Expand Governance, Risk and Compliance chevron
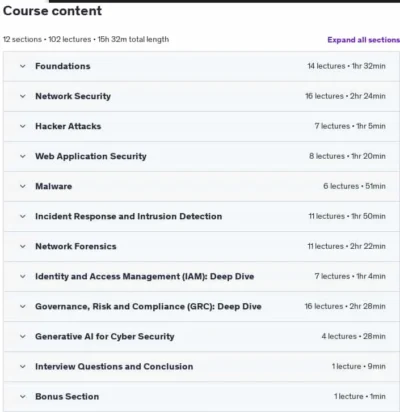Image resolution: width=400 pixels, height=412 pixels. tap(23, 306)
